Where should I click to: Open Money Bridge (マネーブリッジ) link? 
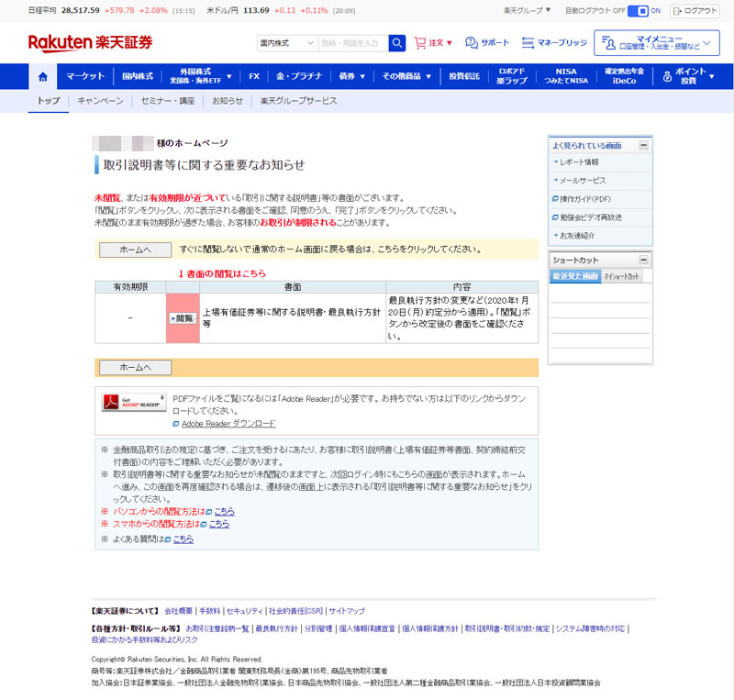pyautogui.click(x=554, y=43)
